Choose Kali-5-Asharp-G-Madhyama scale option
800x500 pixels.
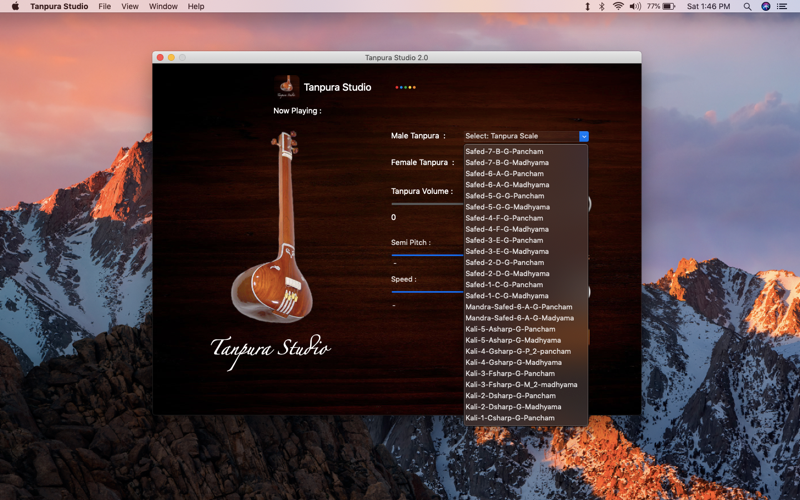pos(513,340)
